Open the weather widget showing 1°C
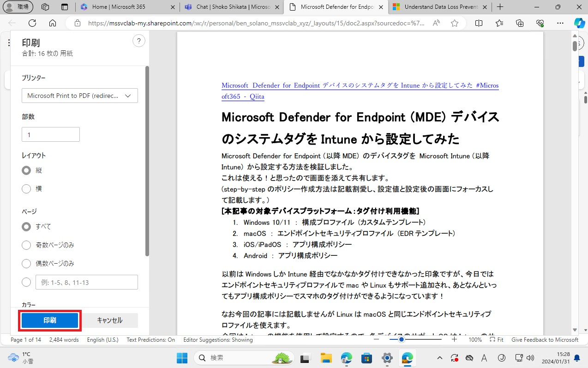 coord(21,358)
